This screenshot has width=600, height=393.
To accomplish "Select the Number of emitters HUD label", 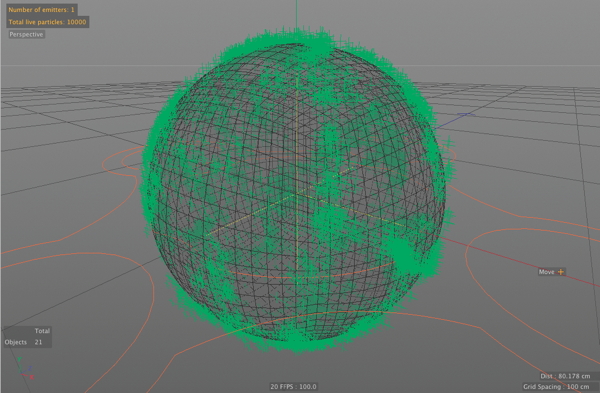I will (41, 10).
